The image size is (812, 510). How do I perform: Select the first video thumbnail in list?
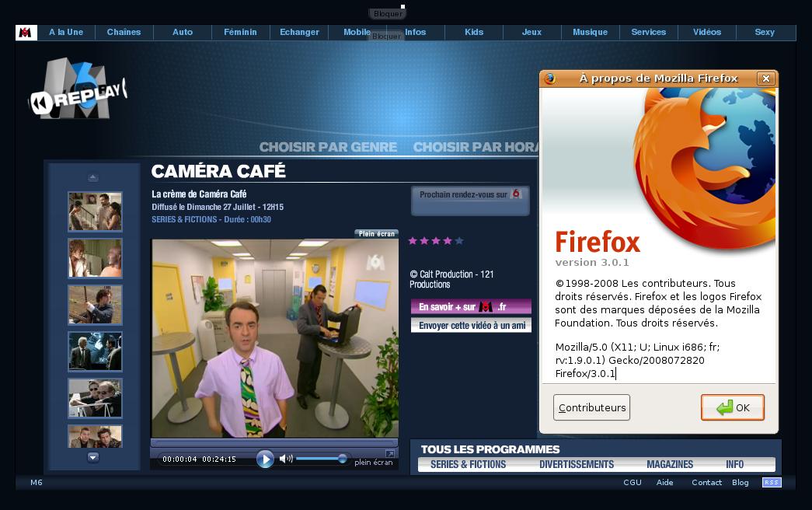(x=96, y=211)
